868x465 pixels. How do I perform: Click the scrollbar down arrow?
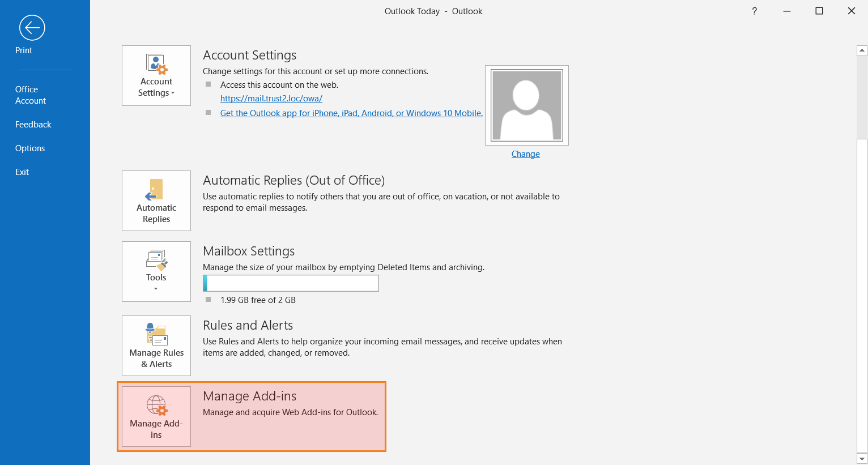(862, 459)
